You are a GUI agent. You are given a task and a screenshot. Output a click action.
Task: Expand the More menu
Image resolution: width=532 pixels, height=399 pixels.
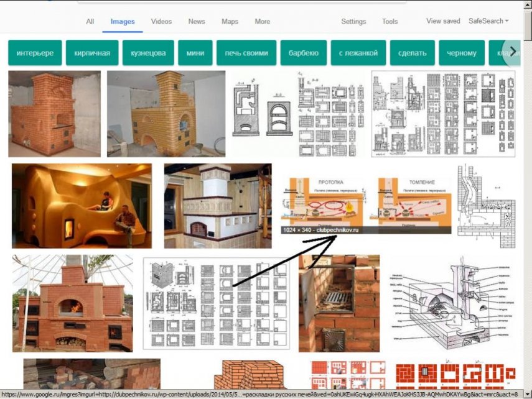point(263,22)
